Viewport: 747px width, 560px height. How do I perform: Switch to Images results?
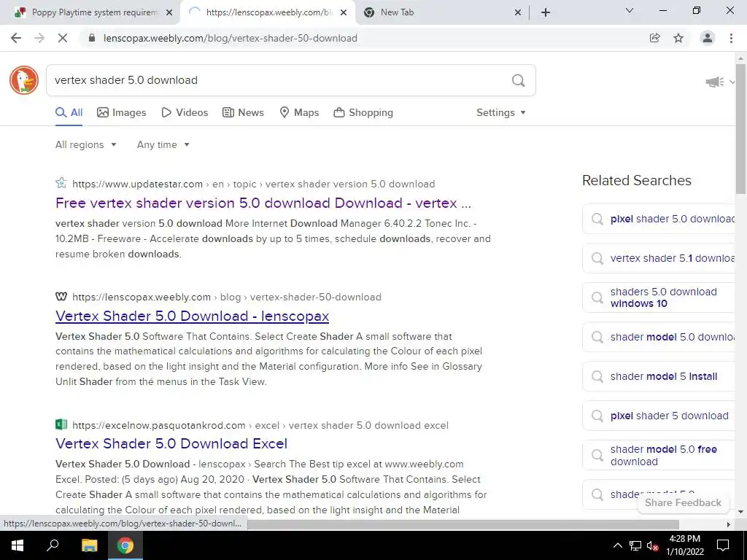click(122, 112)
